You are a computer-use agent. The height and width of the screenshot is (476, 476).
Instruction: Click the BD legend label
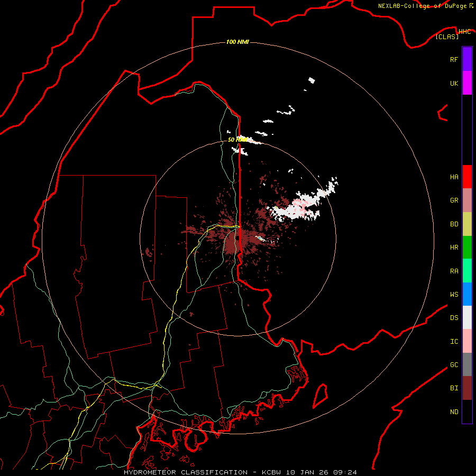tap(454, 224)
